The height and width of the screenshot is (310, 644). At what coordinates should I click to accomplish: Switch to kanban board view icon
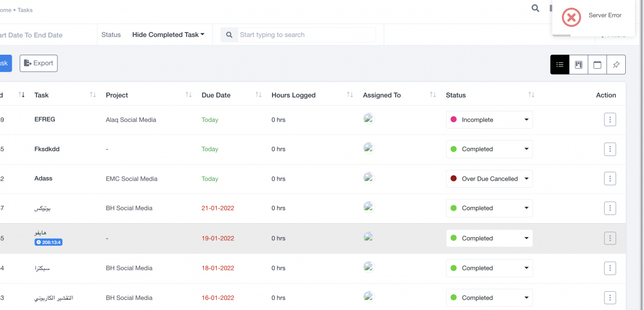579,65
